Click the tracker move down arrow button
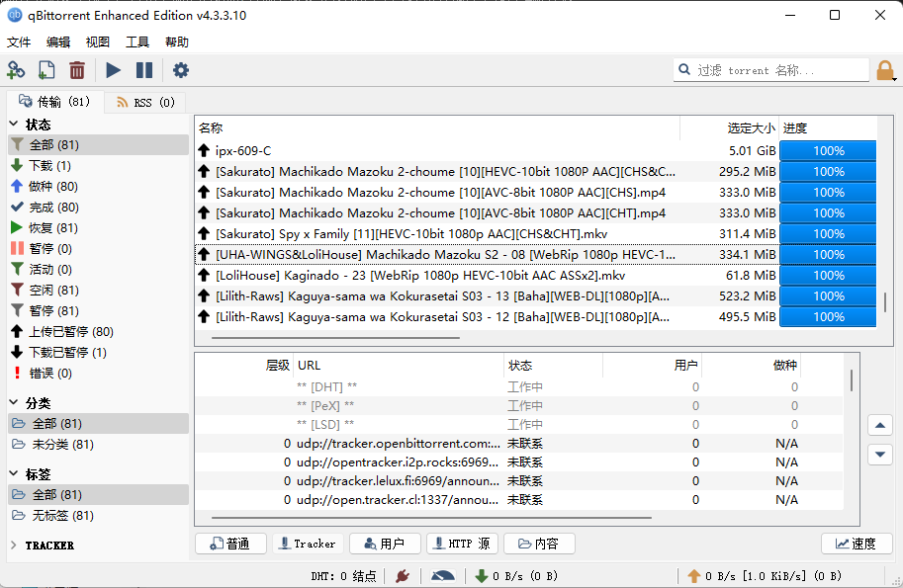The height and width of the screenshot is (588, 903). click(x=880, y=454)
